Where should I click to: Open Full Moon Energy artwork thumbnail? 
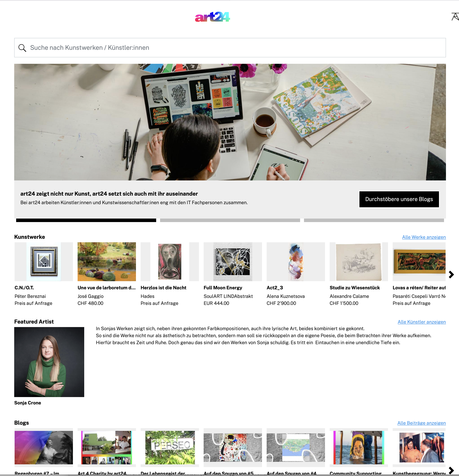[x=233, y=262]
